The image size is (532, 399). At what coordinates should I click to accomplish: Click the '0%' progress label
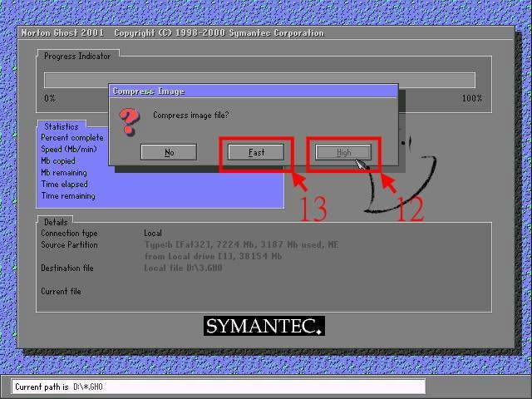(x=50, y=98)
